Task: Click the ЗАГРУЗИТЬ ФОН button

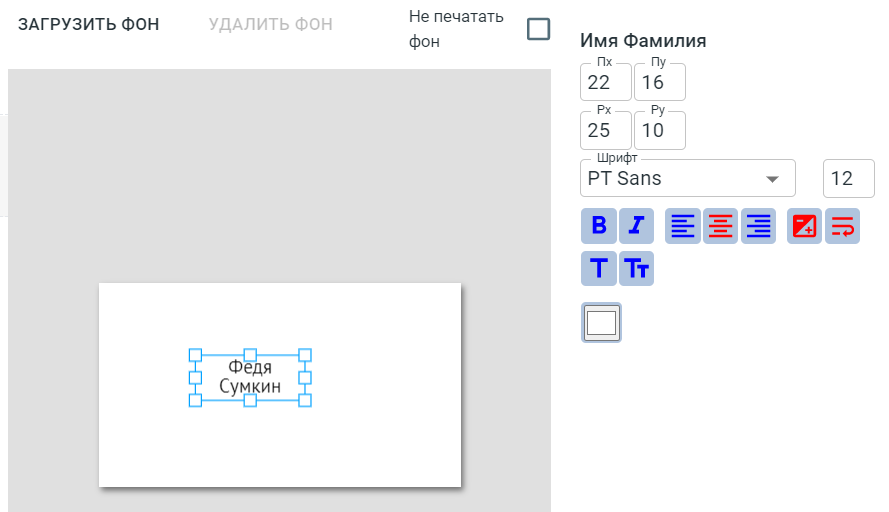Action: point(88,24)
